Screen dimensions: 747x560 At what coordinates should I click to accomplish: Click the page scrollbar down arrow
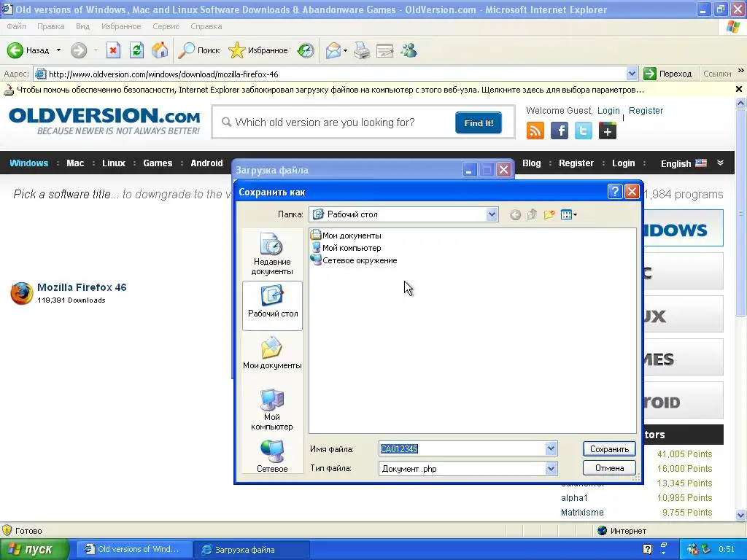[741, 516]
